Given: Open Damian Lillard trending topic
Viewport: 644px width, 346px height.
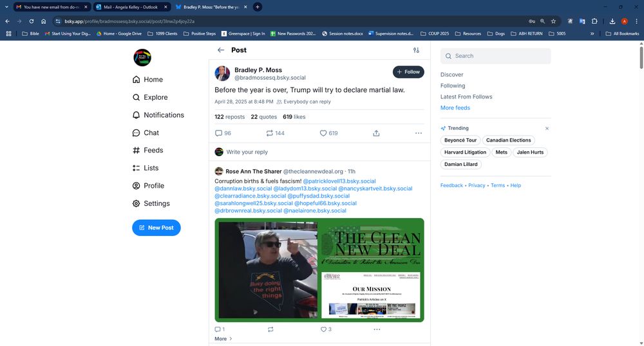Looking at the screenshot, I should (x=461, y=165).
